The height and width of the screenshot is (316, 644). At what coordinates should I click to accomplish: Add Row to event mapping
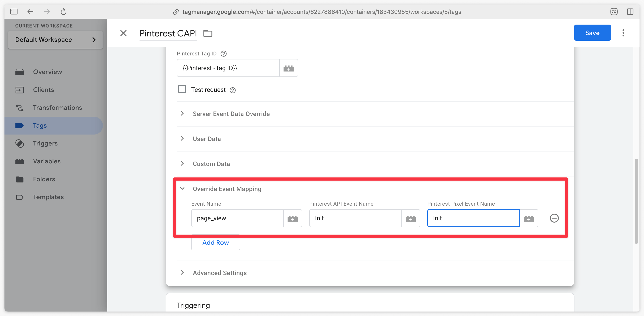tap(216, 242)
